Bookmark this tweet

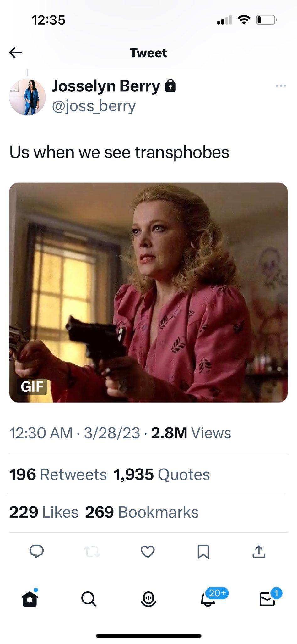[203, 552]
